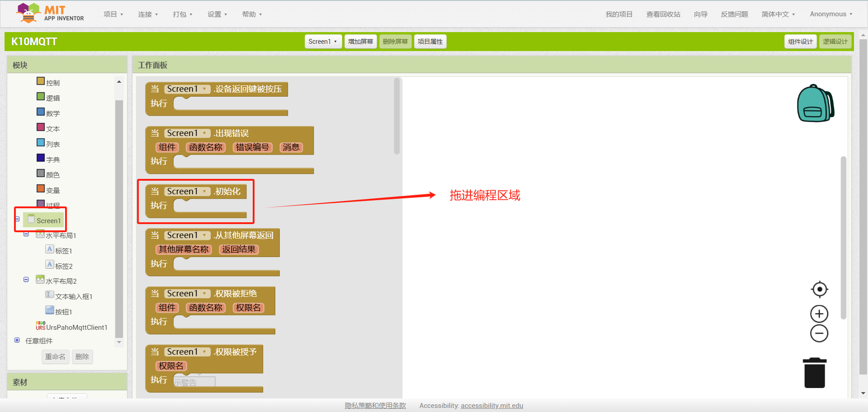
Task: Click the MIT App Inventor logo
Action: (50, 13)
